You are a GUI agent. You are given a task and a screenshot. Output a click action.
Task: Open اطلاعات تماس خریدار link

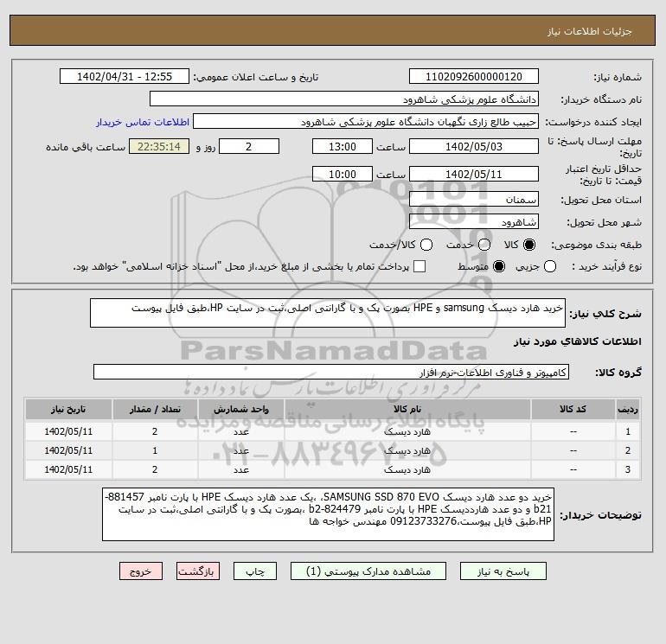(x=143, y=122)
